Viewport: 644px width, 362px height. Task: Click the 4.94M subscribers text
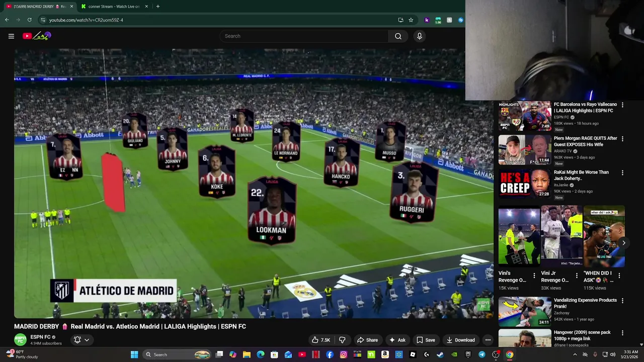click(x=46, y=343)
